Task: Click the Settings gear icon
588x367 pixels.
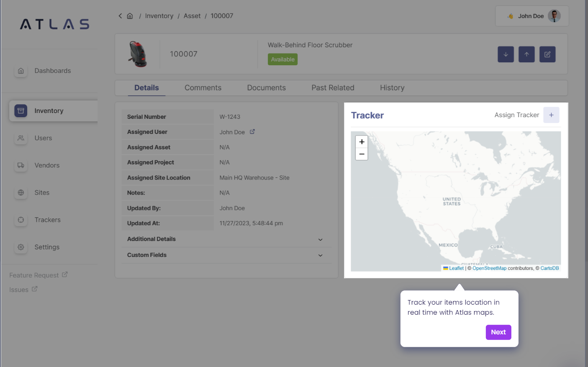Action: (21, 247)
